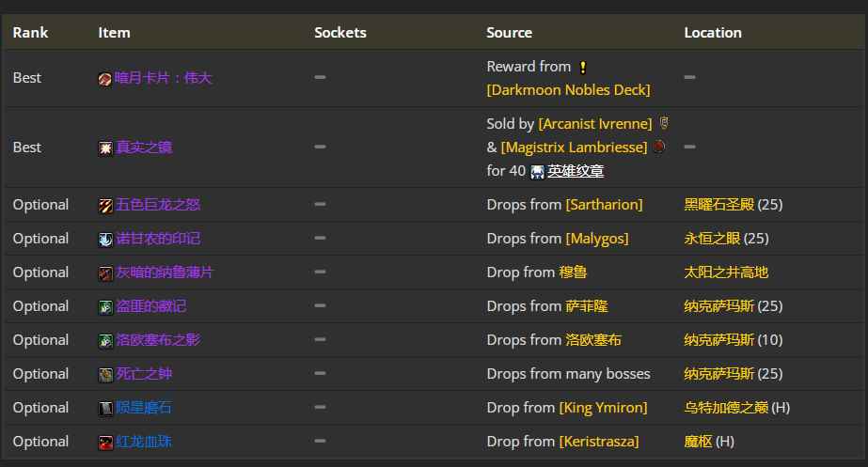Viewport: 868px width, 467px height.
Task: Click the yellow quest exclamation mark icon
Action: 583,68
